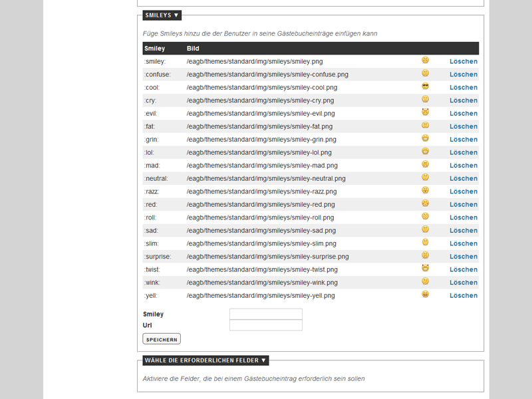This screenshot has height=399, width=532.
Task: Remove the :mad: smiley with Löschen
Action: point(464,166)
